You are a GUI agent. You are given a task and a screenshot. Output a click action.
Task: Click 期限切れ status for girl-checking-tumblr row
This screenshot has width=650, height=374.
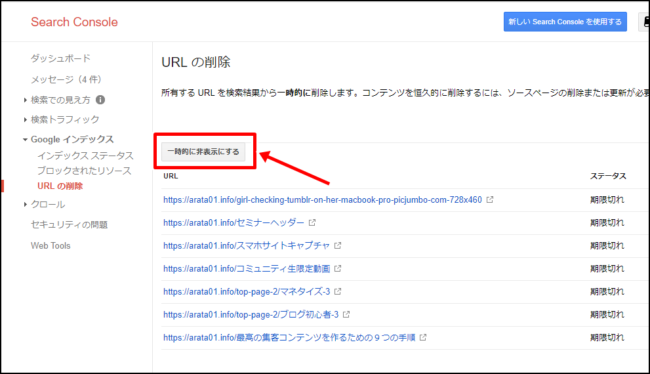tap(607, 200)
